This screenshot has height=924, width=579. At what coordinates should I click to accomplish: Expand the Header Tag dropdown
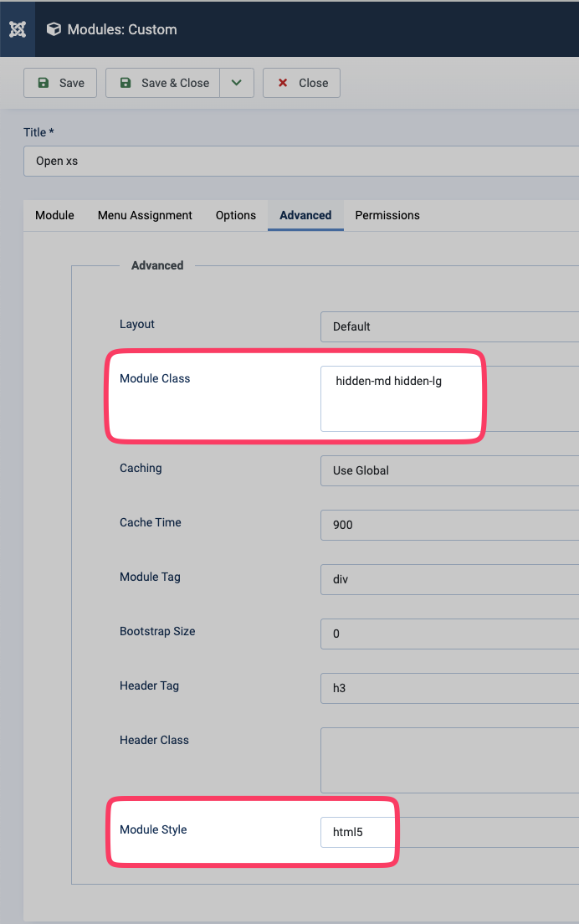click(x=449, y=688)
